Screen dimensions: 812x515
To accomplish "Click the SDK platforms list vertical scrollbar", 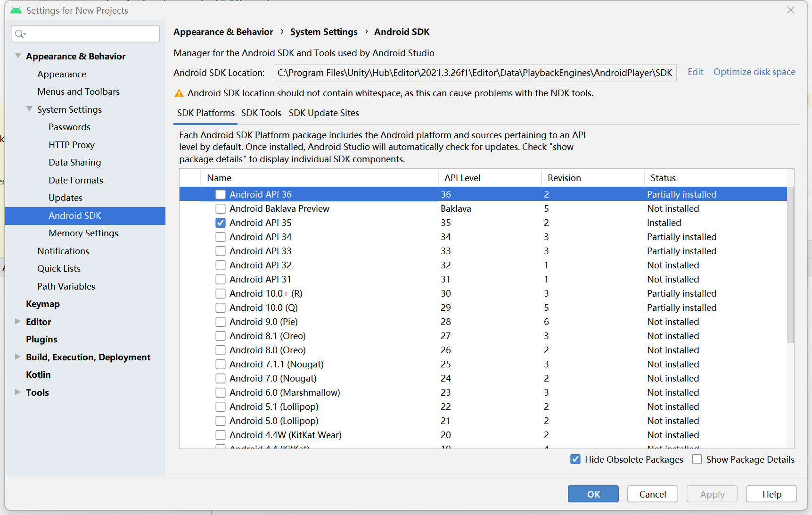I will (x=790, y=265).
